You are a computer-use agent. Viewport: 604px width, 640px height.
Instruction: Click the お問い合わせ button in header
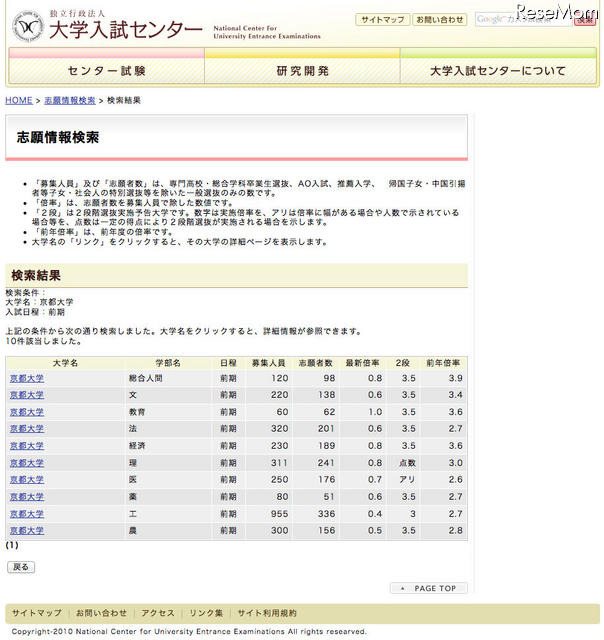coord(439,19)
